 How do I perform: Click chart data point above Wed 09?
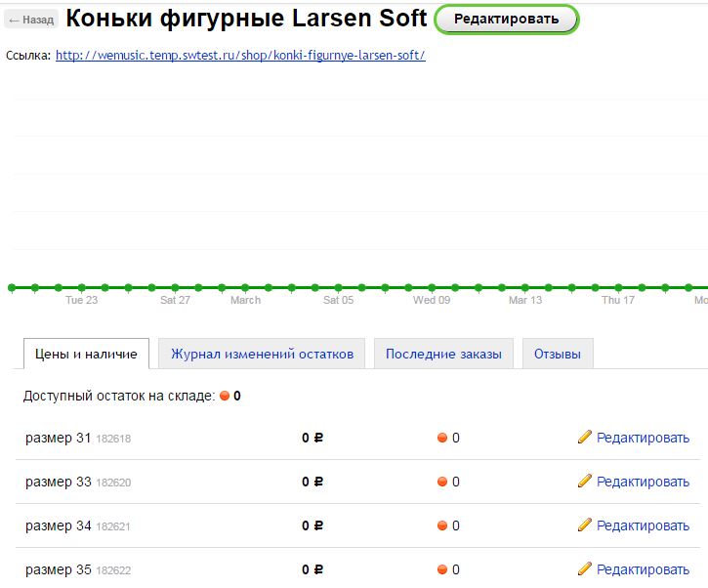(432, 287)
